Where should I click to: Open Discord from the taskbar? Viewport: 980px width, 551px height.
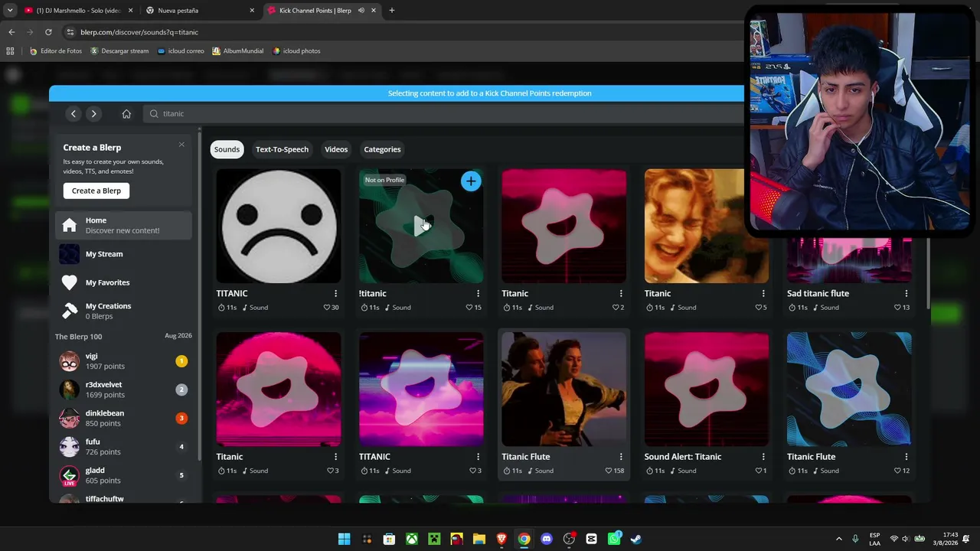[546, 539]
